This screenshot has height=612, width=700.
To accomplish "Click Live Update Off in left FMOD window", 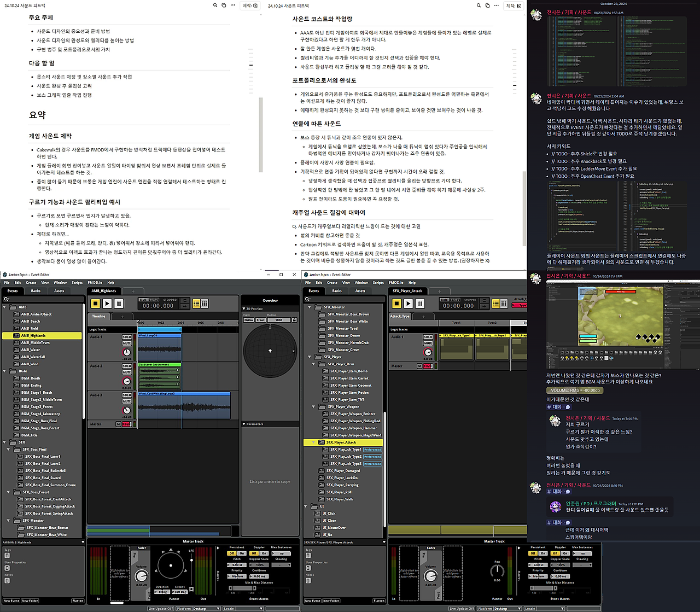I will [161, 608].
